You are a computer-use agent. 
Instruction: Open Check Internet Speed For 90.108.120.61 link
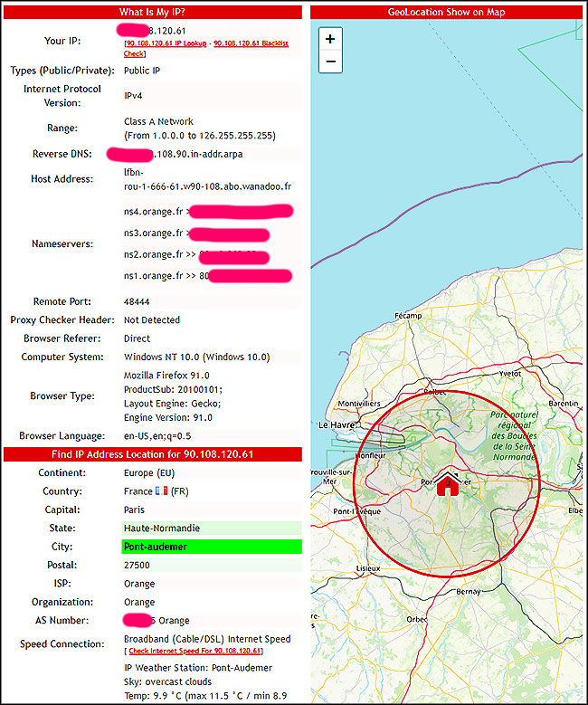[194, 651]
